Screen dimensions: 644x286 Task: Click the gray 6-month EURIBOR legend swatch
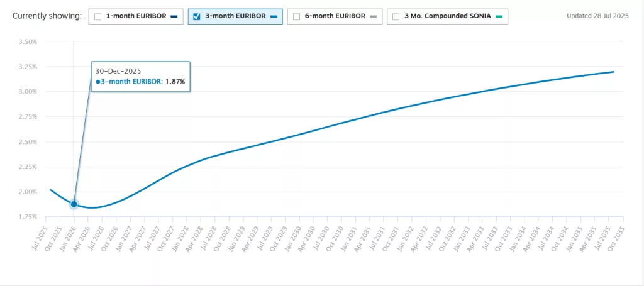coord(372,17)
